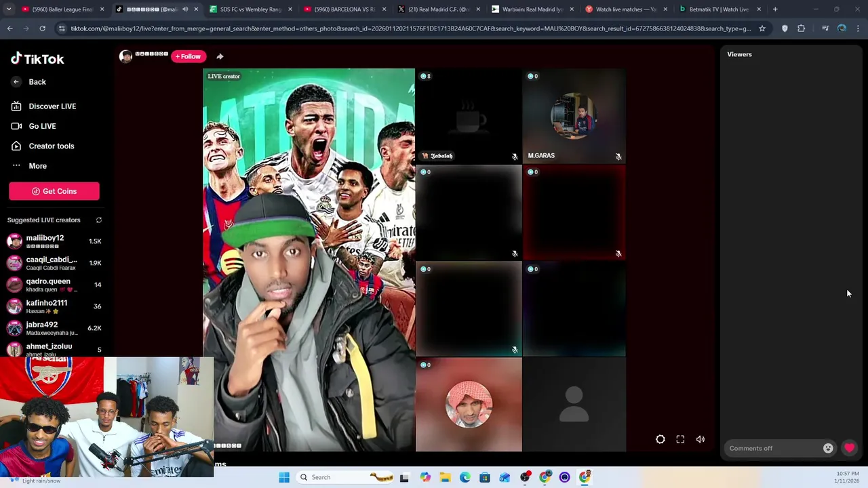Open File Explorer from the taskbar
Viewport: 868px width, 488px height.
(445, 477)
